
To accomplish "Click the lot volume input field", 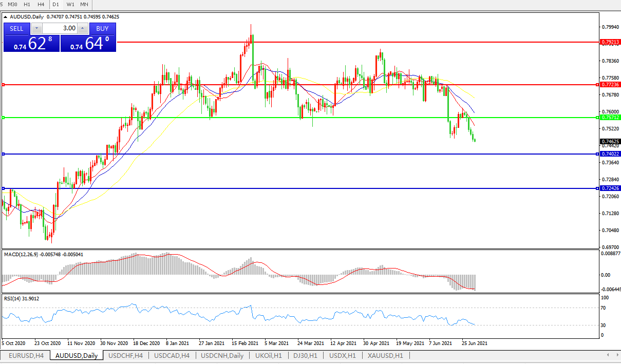I will coord(60,28).
